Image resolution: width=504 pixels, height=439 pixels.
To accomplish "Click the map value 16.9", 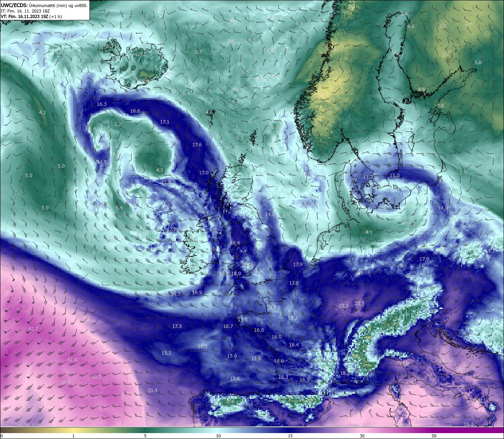I will tap(197, 292).
